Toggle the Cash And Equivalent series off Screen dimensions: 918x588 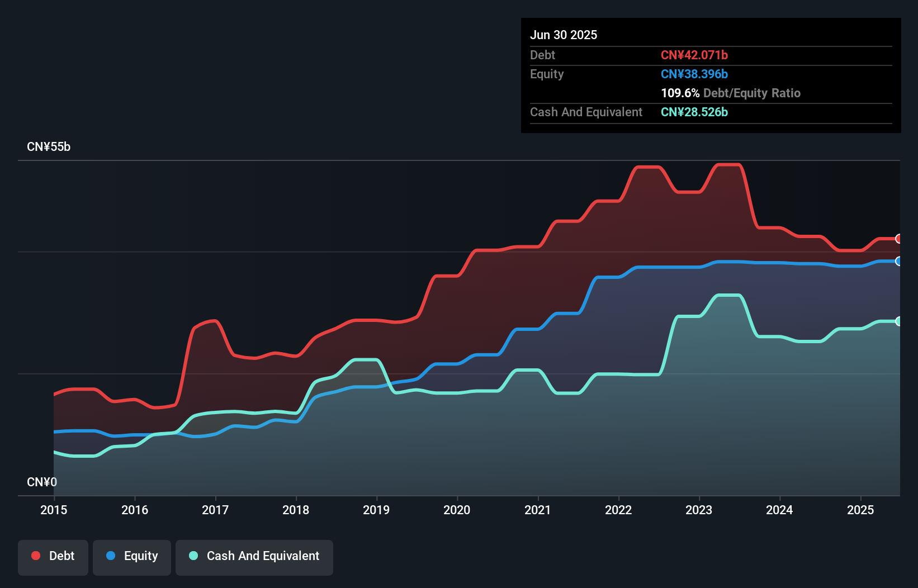(x=254, y=556)
